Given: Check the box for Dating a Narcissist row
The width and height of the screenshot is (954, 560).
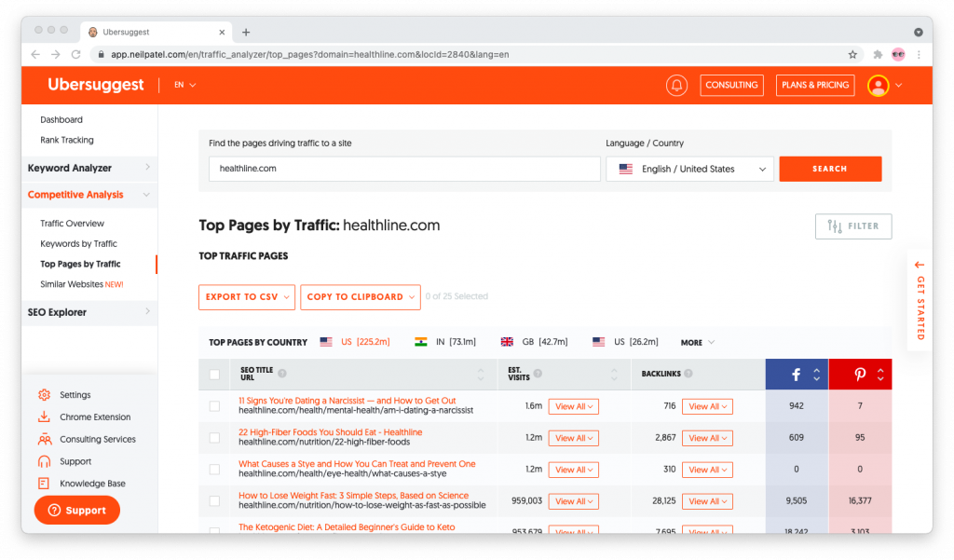Looking at the screenshot, I should coord(215,406).
